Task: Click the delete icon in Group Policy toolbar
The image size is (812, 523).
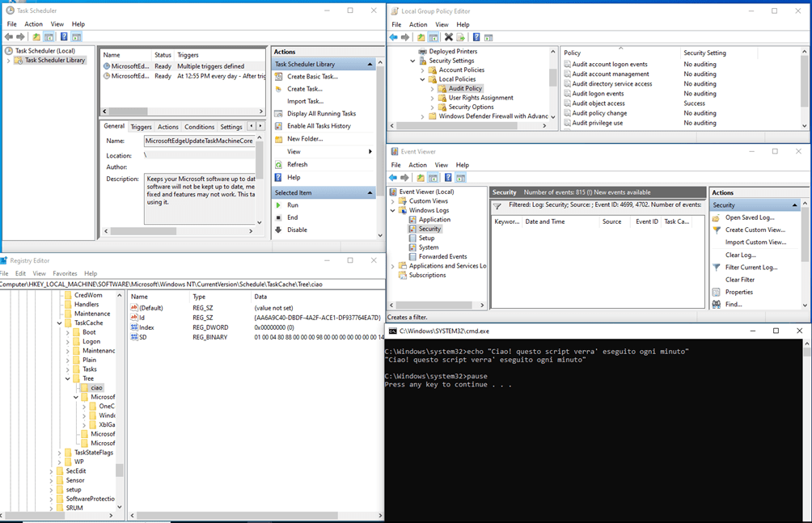Action: (x=448, y=37)
